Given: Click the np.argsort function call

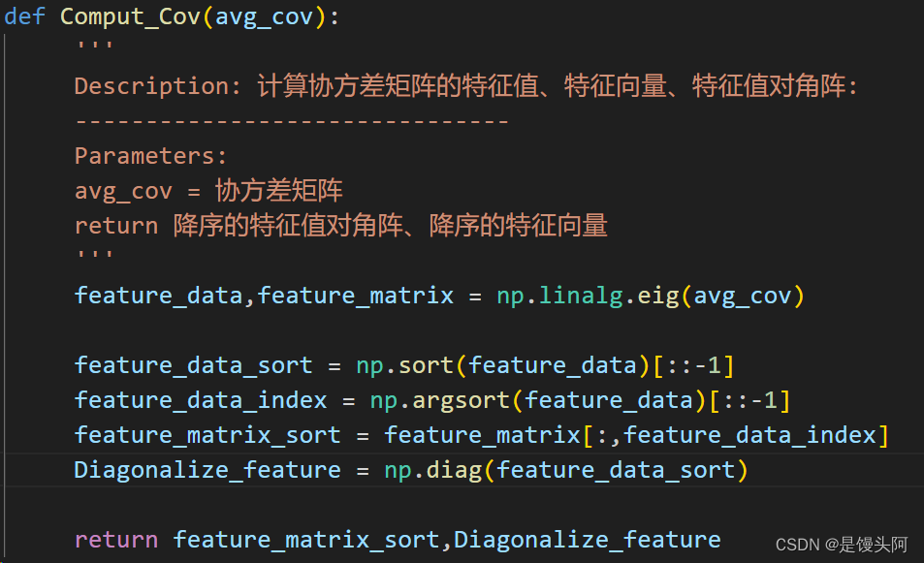Looking at the screenshot, I should (x=580, y=400).
